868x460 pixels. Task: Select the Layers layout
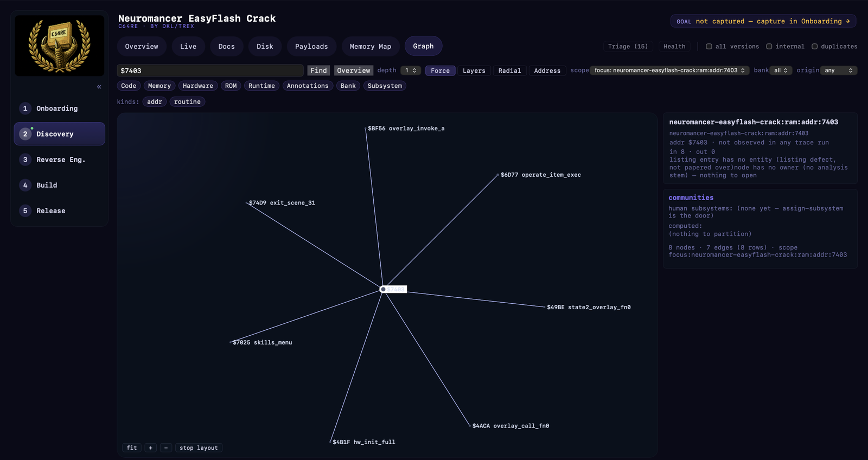click(x=474, y=71)
